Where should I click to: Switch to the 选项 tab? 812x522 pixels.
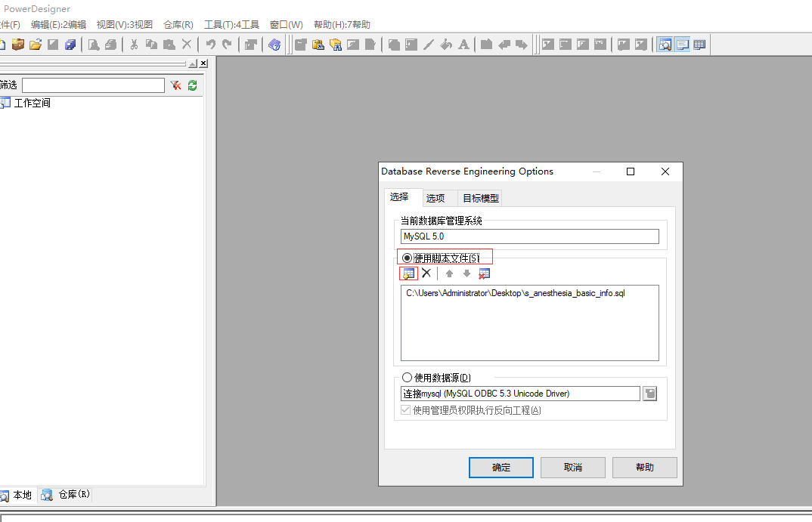pos(435,198)
